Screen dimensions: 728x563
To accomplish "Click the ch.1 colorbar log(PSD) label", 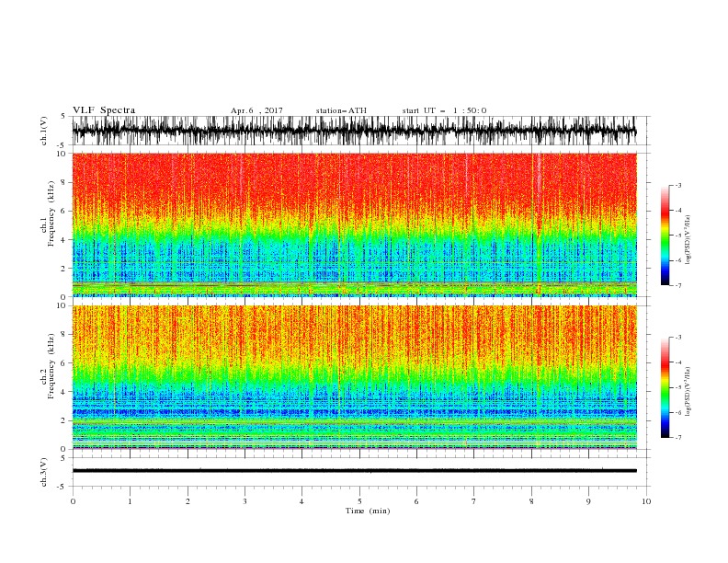I will coord(688,240).
